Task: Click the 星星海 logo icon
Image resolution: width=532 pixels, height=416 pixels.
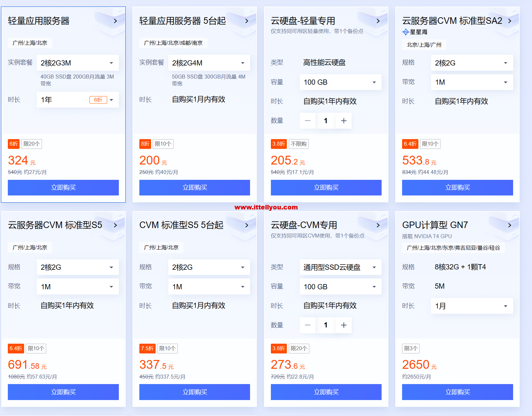Action: (x=406, y=32)
